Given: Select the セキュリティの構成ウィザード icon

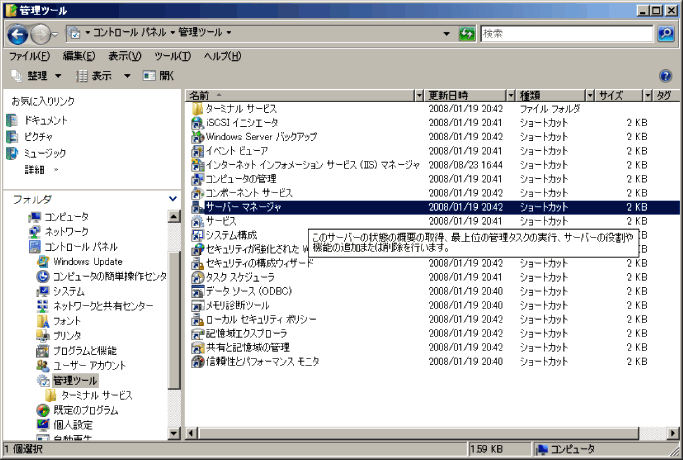Looking at the screenshot, I should (197, 263).
